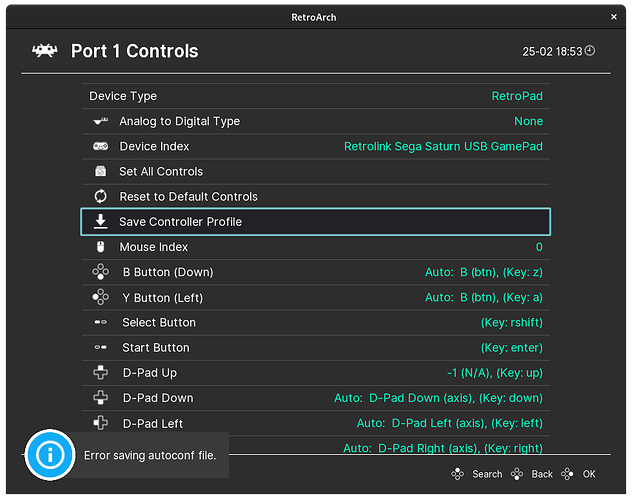
Task: Click the Reset to Default Controls icon
Action: (x=100, y=196)
